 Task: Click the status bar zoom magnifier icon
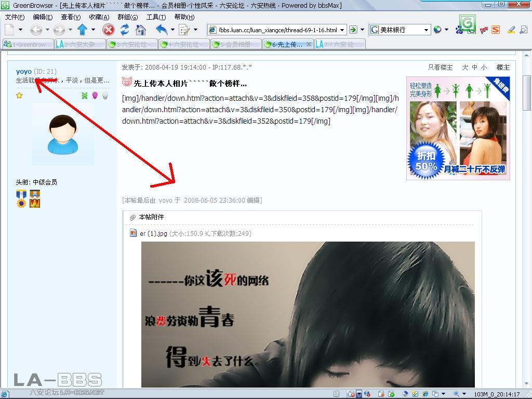(456, 394)
